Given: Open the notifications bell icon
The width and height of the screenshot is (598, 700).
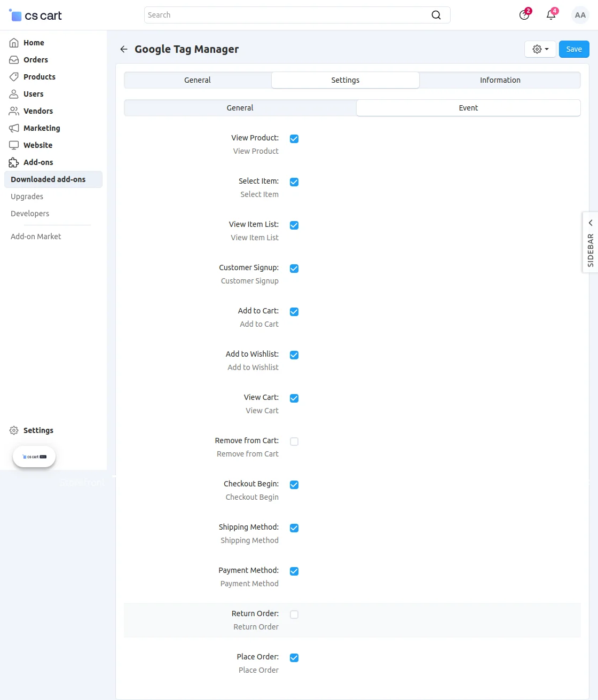Looking at the screenshot, I should (x=550, y=15).
